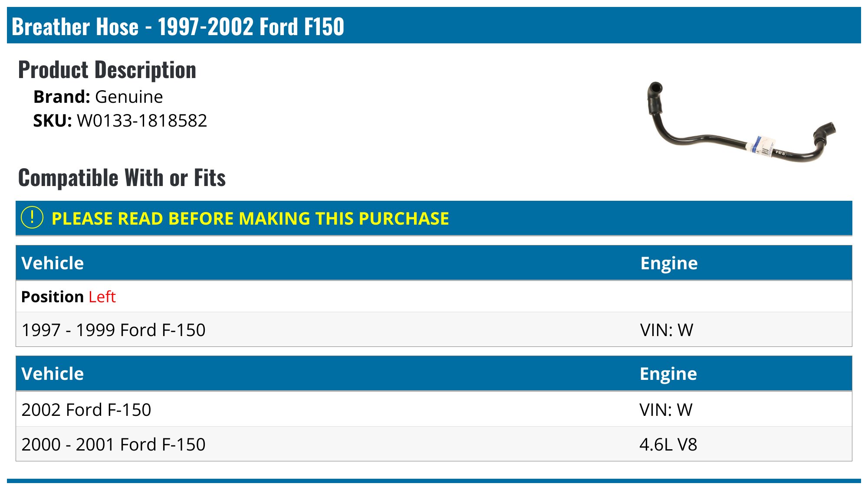Click the Vehicle header above the Position row
Screen dimensions: 868x490
point(53,263)
